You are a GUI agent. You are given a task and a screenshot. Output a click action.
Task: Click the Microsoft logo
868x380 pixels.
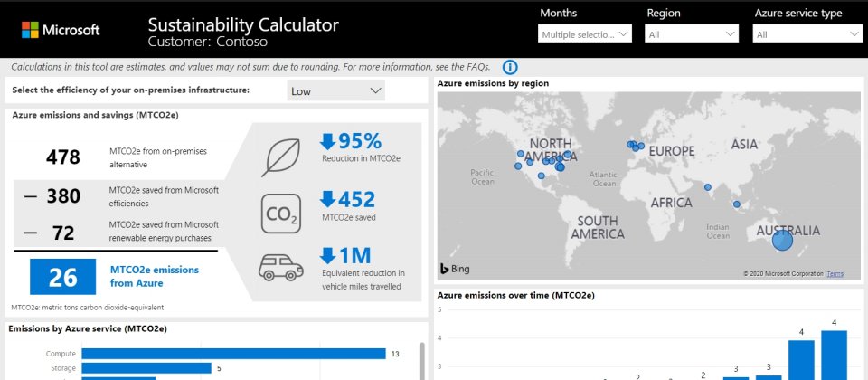point(61,30)
